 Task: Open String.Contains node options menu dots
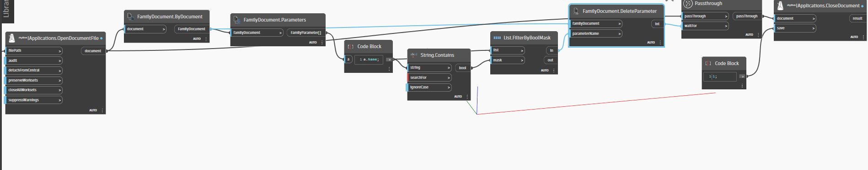(x=467, y=96)
